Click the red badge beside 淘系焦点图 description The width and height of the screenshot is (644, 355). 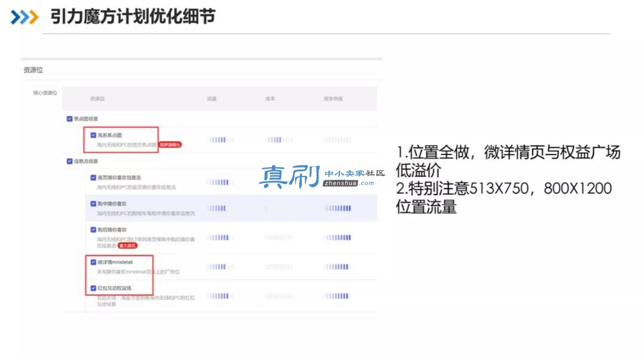[x=170, y=144]
